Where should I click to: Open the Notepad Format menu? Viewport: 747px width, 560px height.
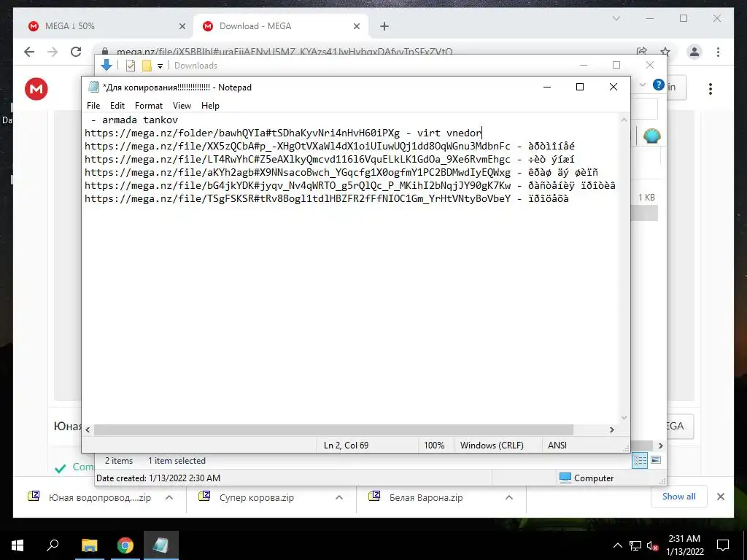pyautogui.click(x=149, y=106)
